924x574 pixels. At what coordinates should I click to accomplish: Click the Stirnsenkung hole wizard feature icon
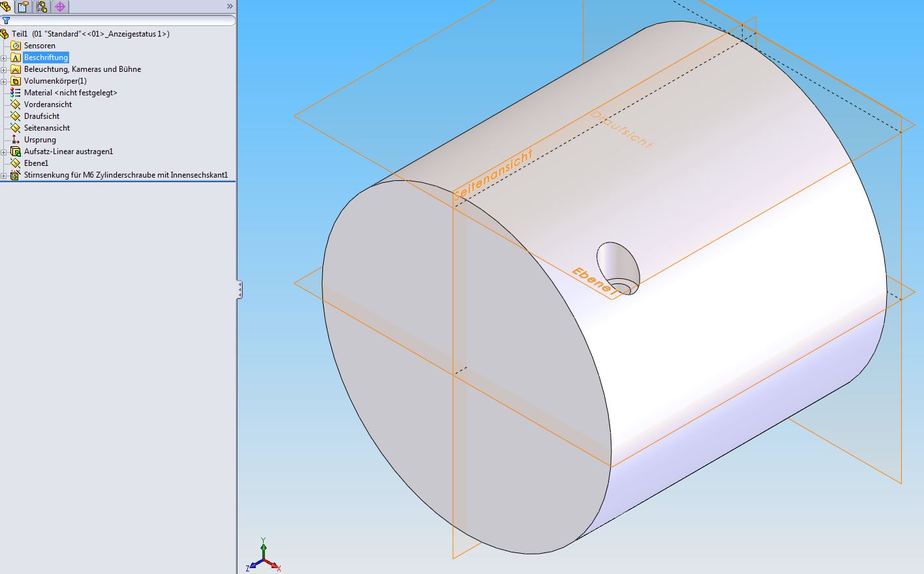pyautogui.click(x=16, y=175)
